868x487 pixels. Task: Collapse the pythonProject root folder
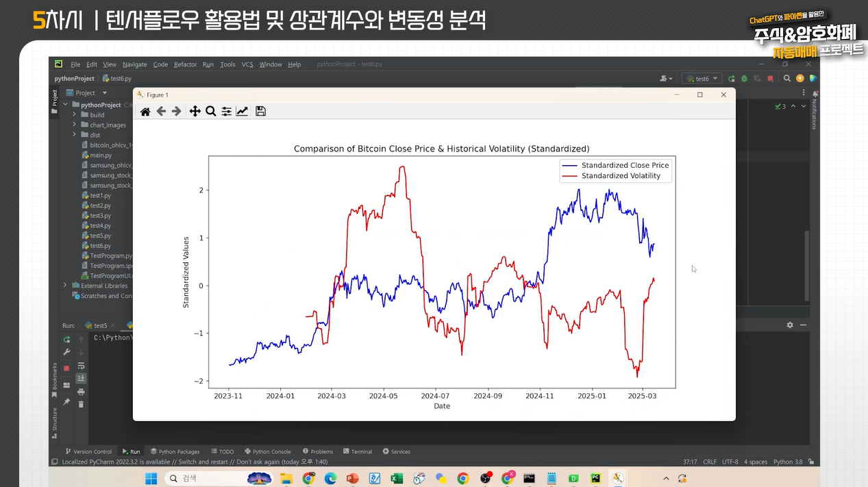[66, 105]
